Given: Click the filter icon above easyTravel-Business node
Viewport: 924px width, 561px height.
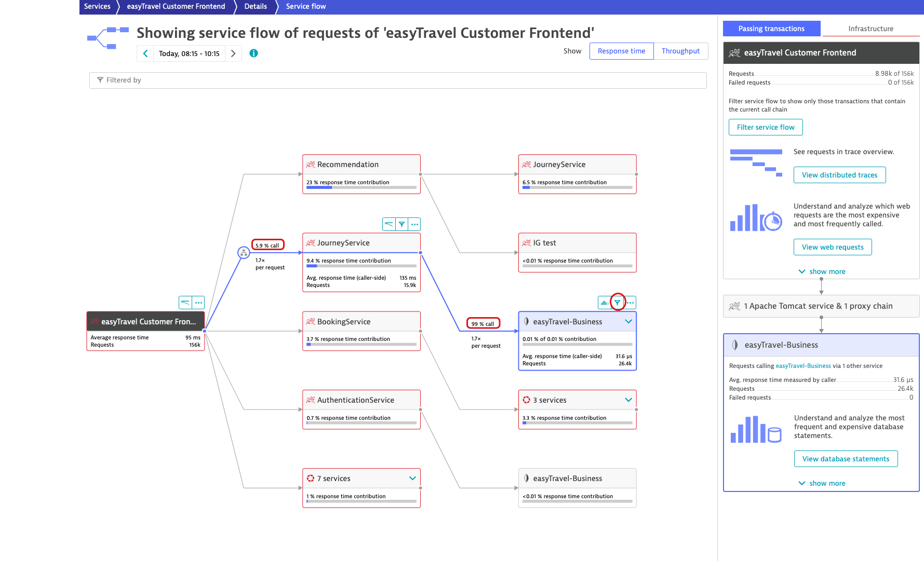Looking at the screenshot, I should (617, 303).
